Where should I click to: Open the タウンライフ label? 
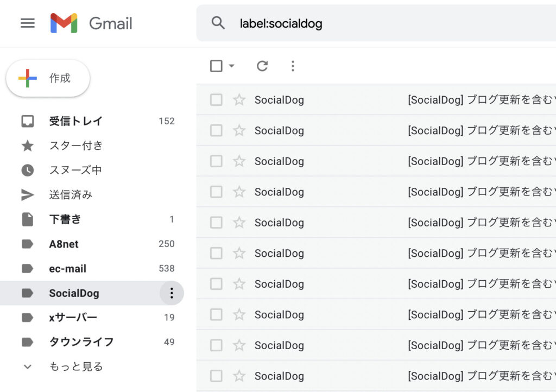pos(92,342)
